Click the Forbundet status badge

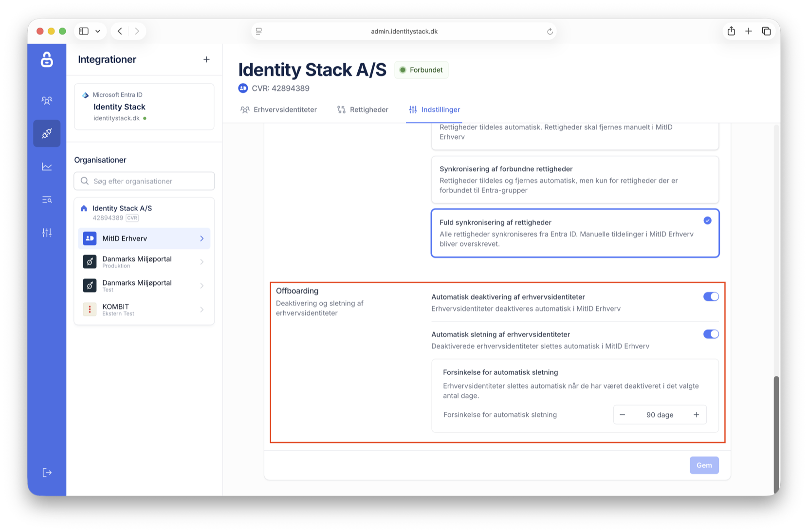coord(422,70)
